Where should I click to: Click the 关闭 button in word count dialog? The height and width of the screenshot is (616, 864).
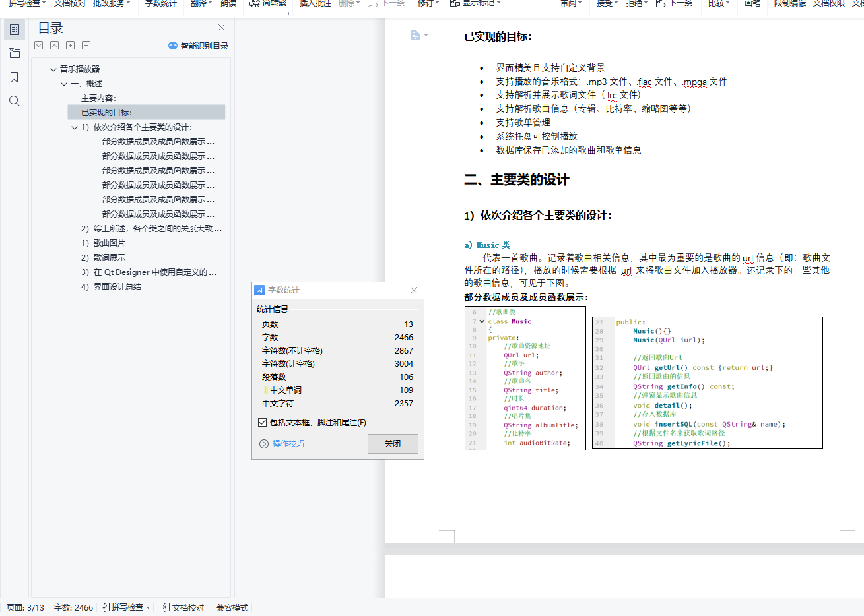click(393, 444)
